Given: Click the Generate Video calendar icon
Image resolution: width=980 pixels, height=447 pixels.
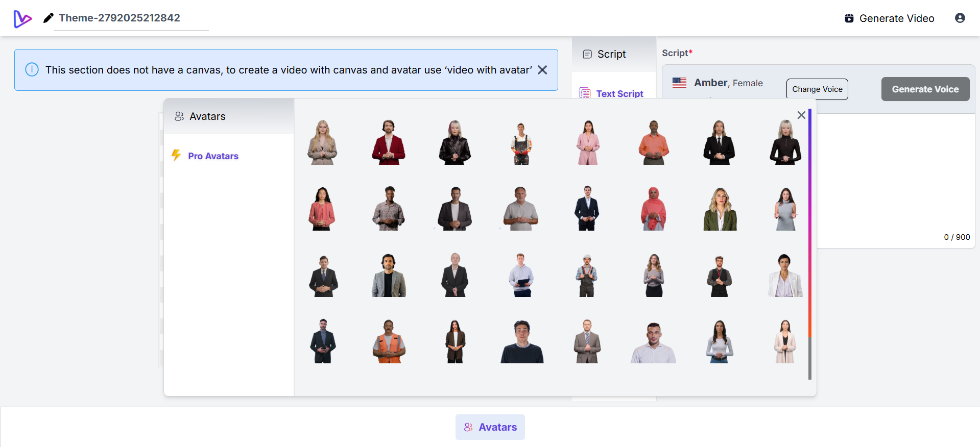Looking at the screenshot, I should coord(849,18).
